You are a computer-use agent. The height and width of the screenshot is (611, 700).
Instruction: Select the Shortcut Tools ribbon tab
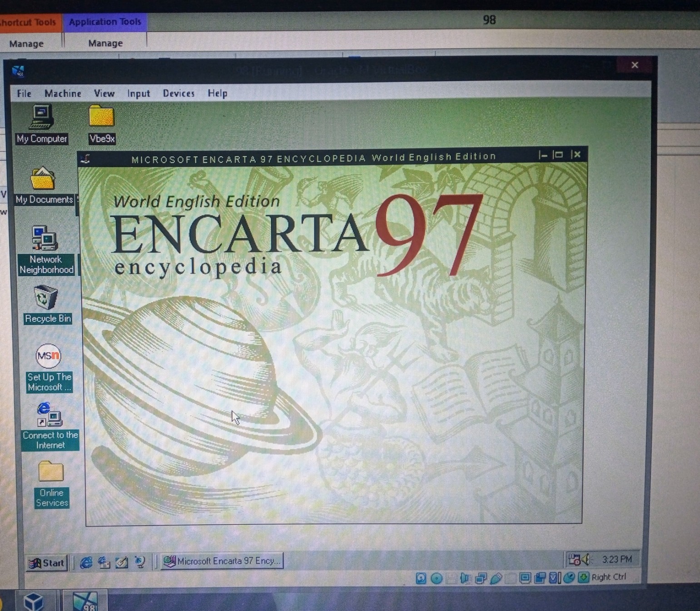[x=30, y=22]
